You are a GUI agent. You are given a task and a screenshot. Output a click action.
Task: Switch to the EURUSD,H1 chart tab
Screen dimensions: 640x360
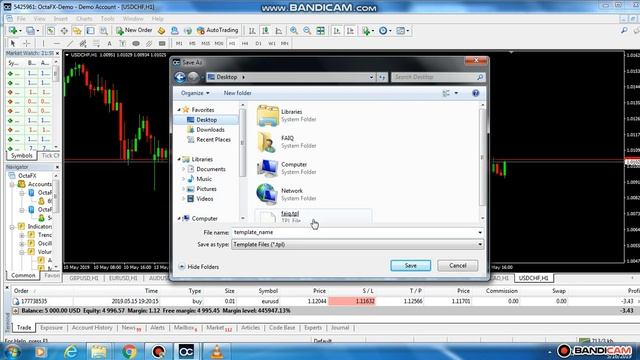pyautogui.click(x=123, y=278)
